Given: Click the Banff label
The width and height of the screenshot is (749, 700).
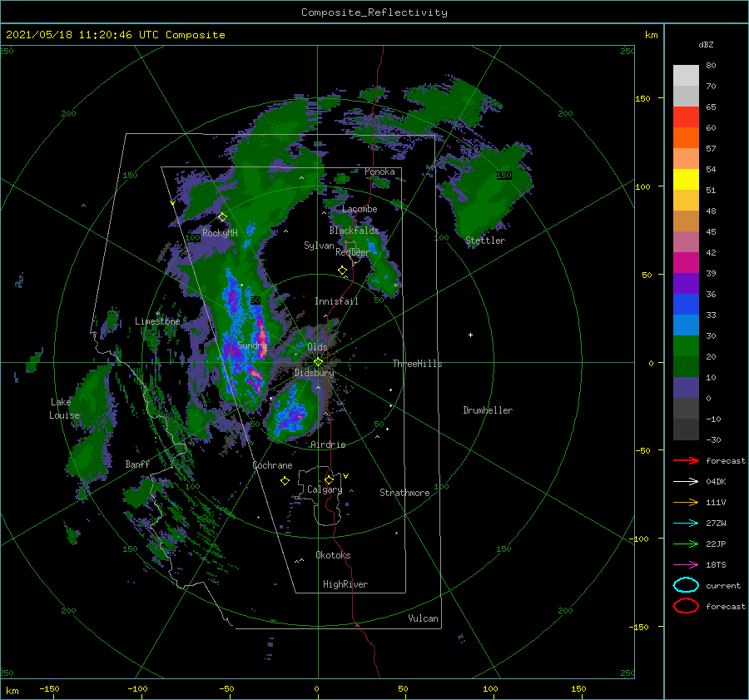Looking at the screenshot, I should pos(137,464).
